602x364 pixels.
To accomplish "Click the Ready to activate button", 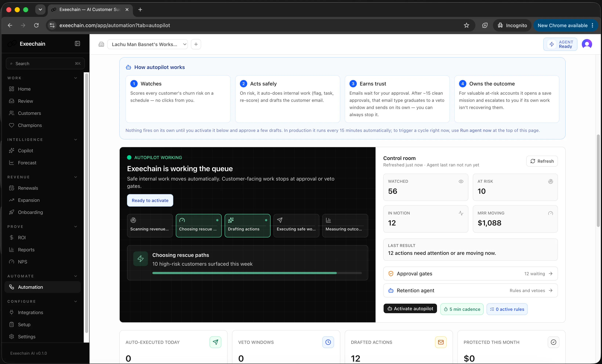I will (x=150, y=200).
